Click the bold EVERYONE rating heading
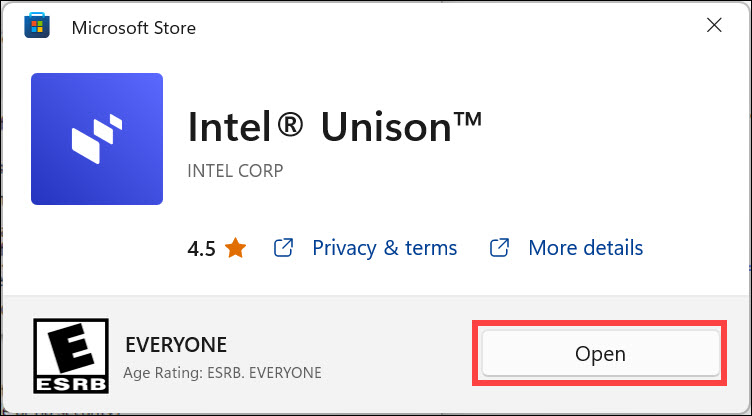The width and height of the screenshot is (752, 416). tap(176, 345)
